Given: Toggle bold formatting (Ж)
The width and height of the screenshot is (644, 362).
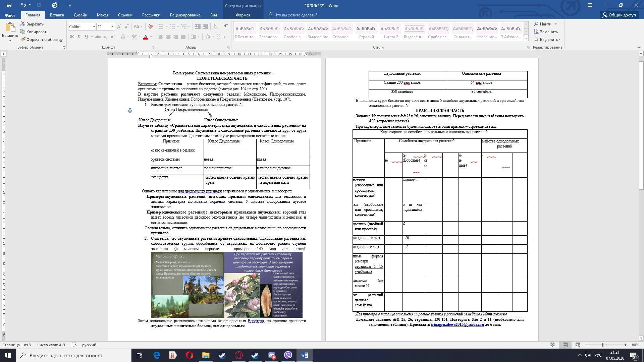Looking at the screenshot, I should [71, 37].
